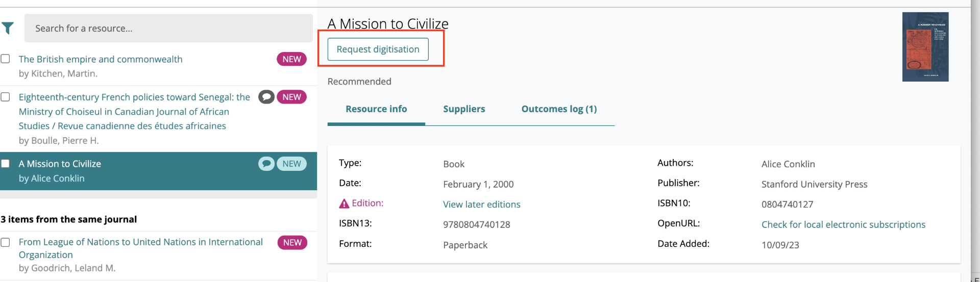The width and height of the screenshot is (980, 282).
Task: Open the Outcomes log (1) tab
Action: pyautogui.click(x=559, y=109)
